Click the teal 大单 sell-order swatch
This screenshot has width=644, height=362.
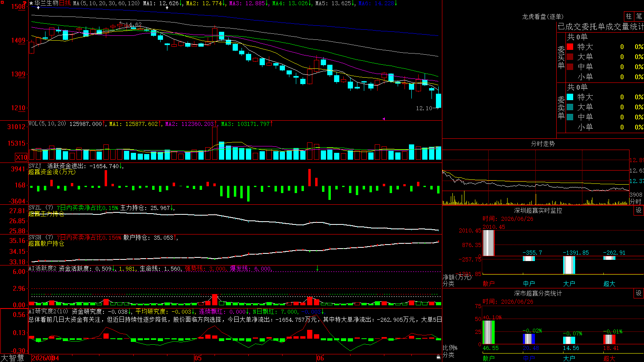point(570,107)
